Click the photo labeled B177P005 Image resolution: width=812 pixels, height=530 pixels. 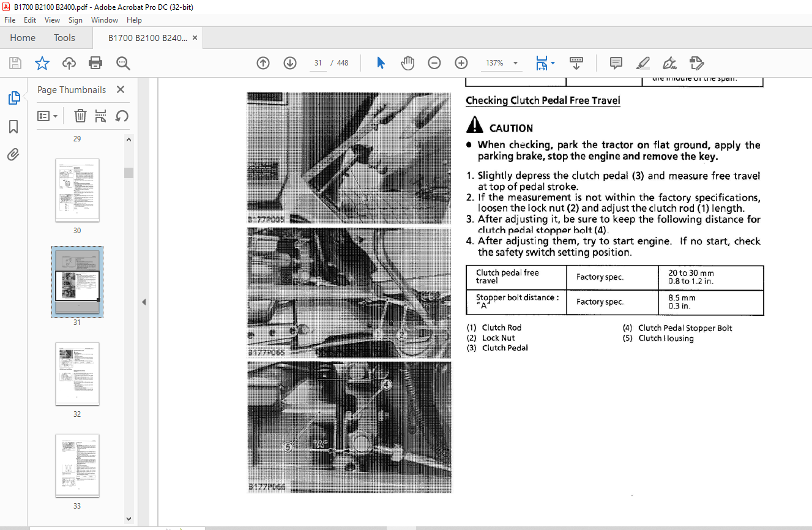349,158
